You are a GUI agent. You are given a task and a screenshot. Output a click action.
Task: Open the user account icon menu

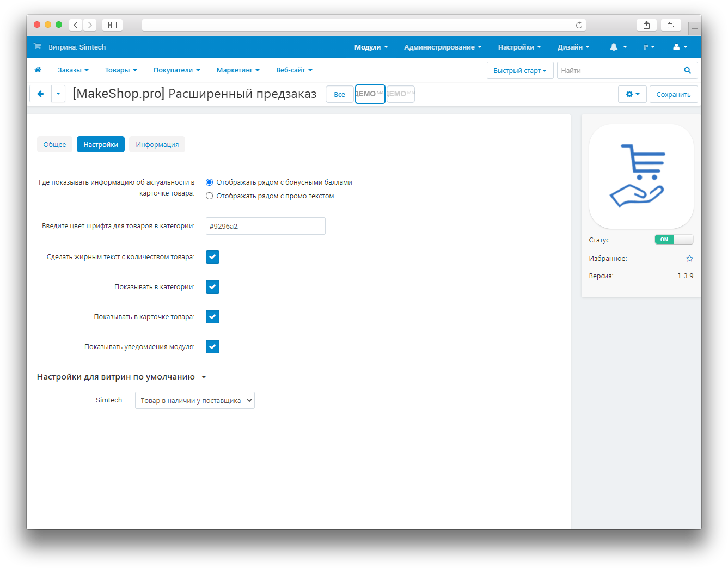[680, 47]
